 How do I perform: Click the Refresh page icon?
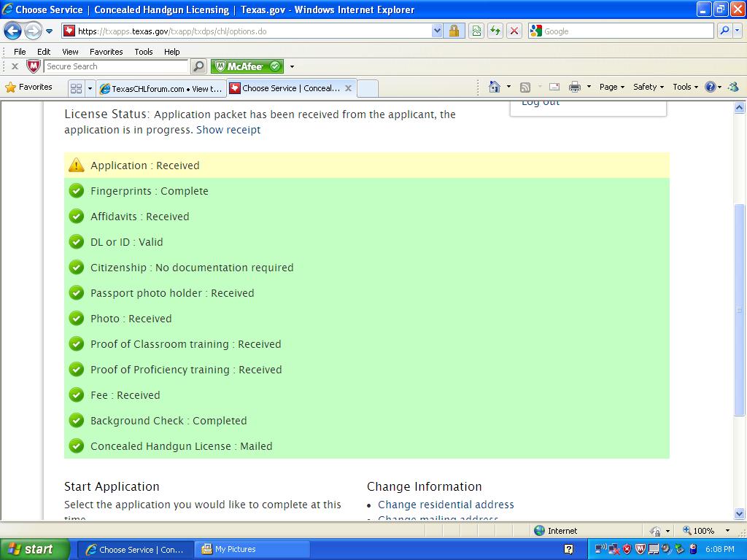495,31
